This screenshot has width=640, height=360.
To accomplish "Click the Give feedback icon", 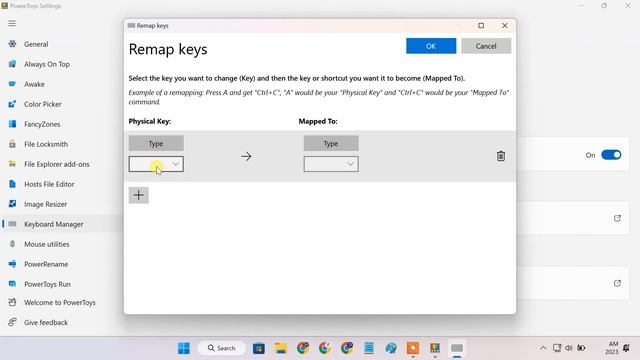I will click(12, 322).
